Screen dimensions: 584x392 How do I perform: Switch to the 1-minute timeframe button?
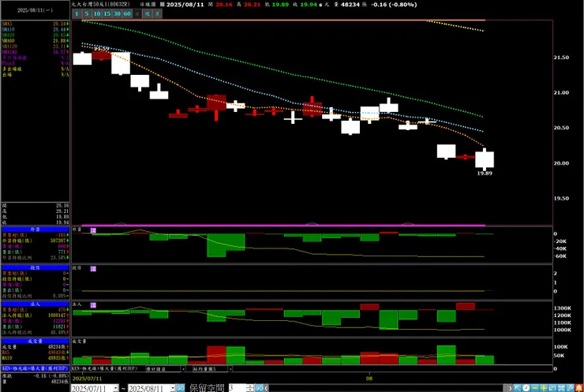pos(77,13)
